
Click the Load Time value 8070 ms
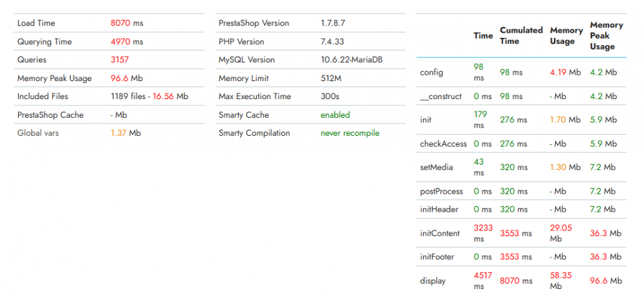127,23
